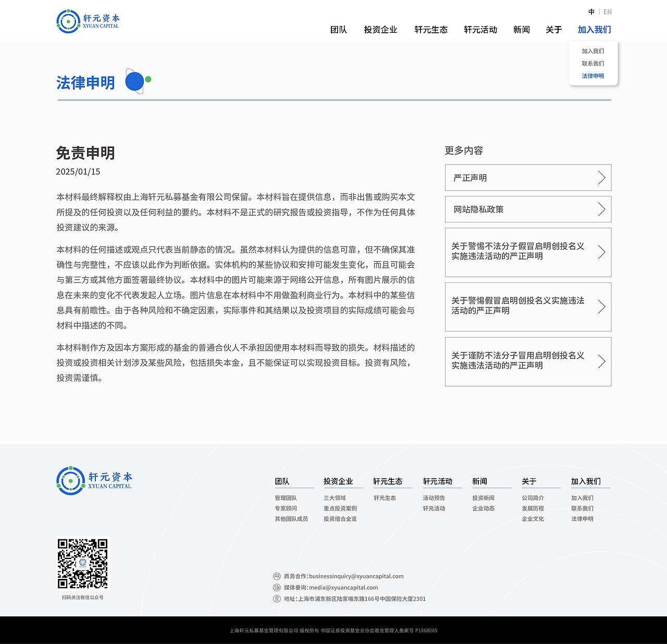The height and width of the screenshot is (644, 667).
Task: Open the 关于 nav menu
Action: tap(554, 30)
